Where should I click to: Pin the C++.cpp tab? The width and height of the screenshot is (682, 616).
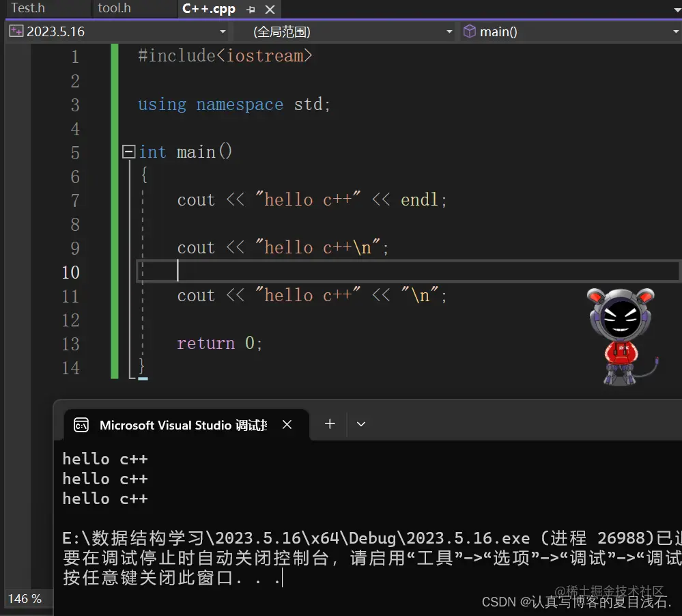[251, 9]
